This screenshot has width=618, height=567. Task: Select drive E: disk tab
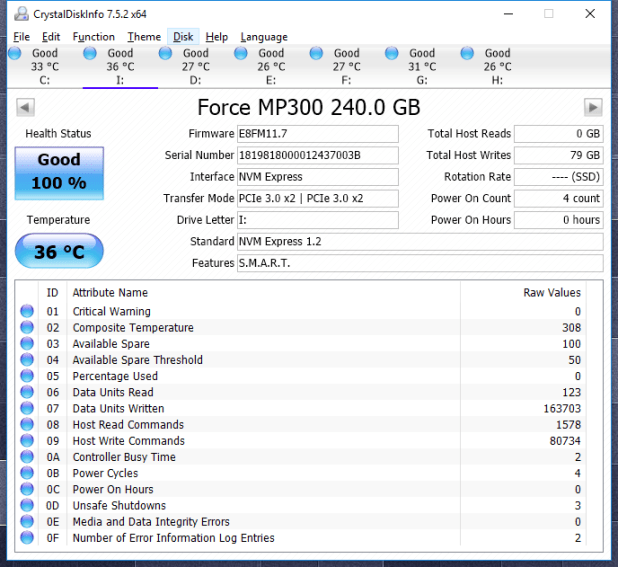(271, 66)
